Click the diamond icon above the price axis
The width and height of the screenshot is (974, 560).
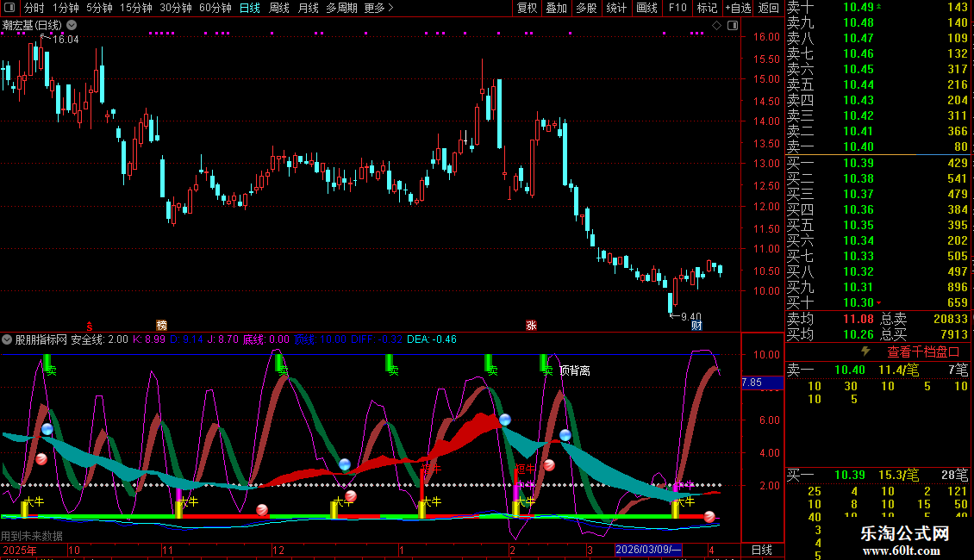tap(716, 26)
